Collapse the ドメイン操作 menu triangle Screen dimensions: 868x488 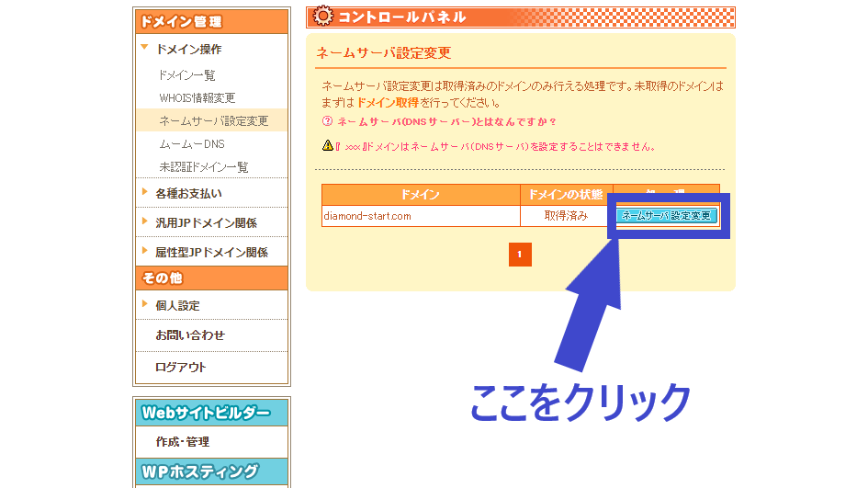144,48
